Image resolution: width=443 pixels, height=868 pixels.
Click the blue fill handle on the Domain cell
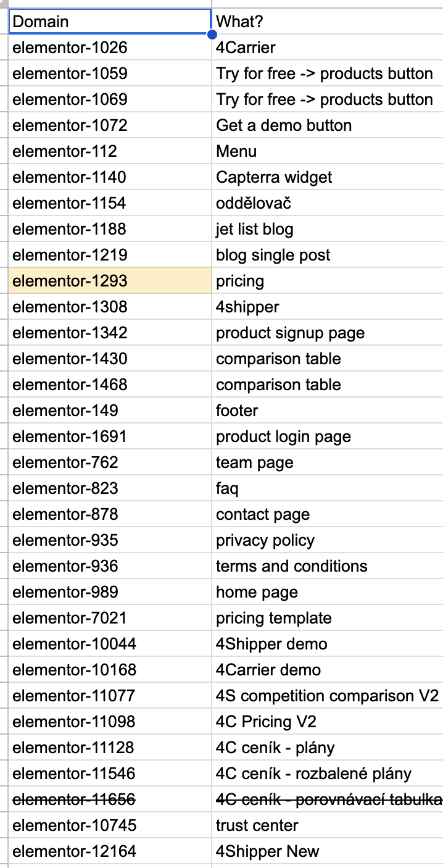[x=212, y=35]
